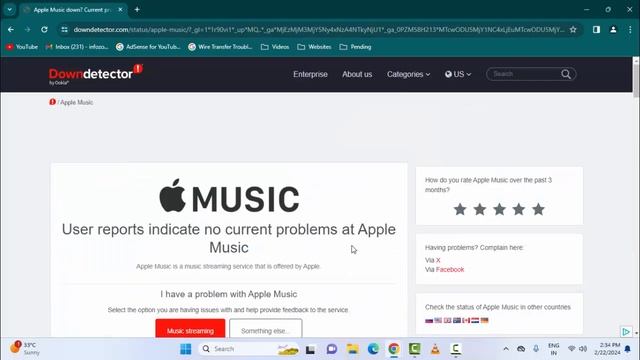Check status via UK flag
This screenshot has width=640, height=360.
point(448,320)
